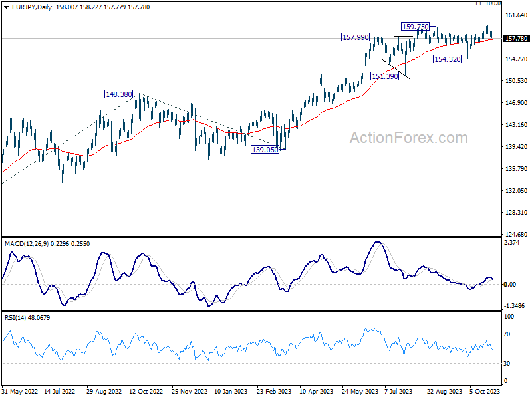Viewport: 532px width, 399px height.
Task: Click the RSI 30 level label
Action: 507,363
